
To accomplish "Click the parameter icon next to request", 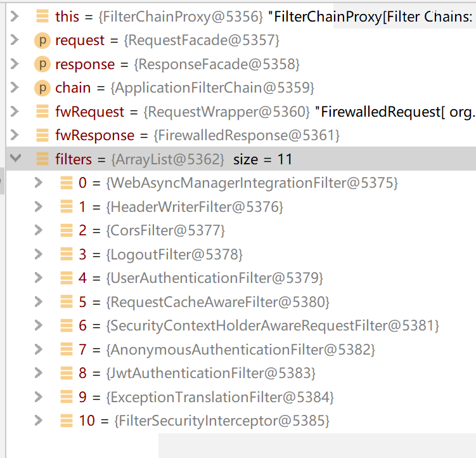I will tap(42, 41).
